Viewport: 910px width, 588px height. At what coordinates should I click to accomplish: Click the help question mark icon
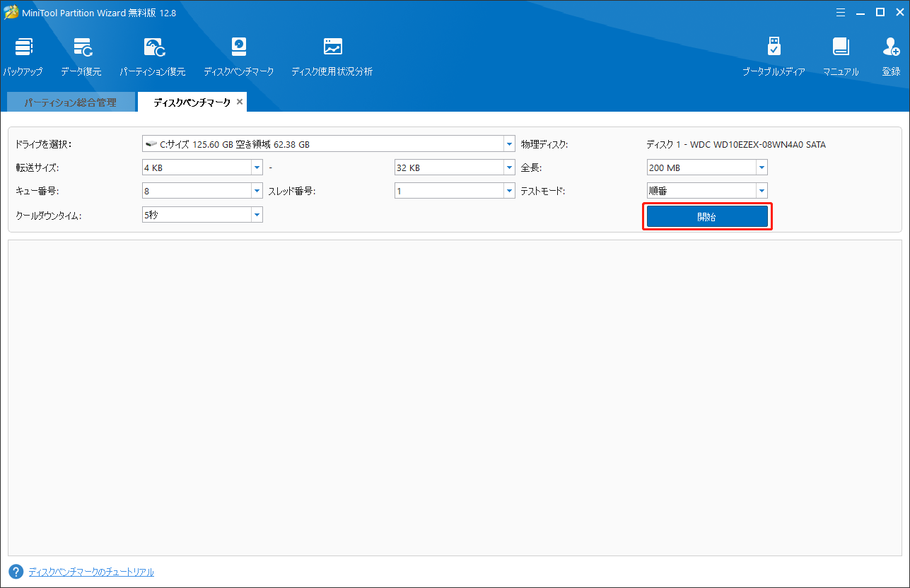16,572
